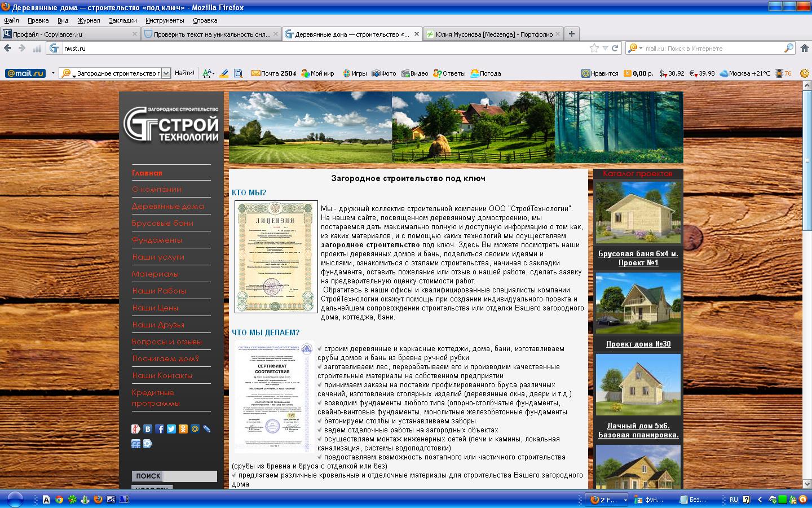Viewport: 812px width, 508px height.
Task: Open the Инструменты menu
Action: coord(165,20)
